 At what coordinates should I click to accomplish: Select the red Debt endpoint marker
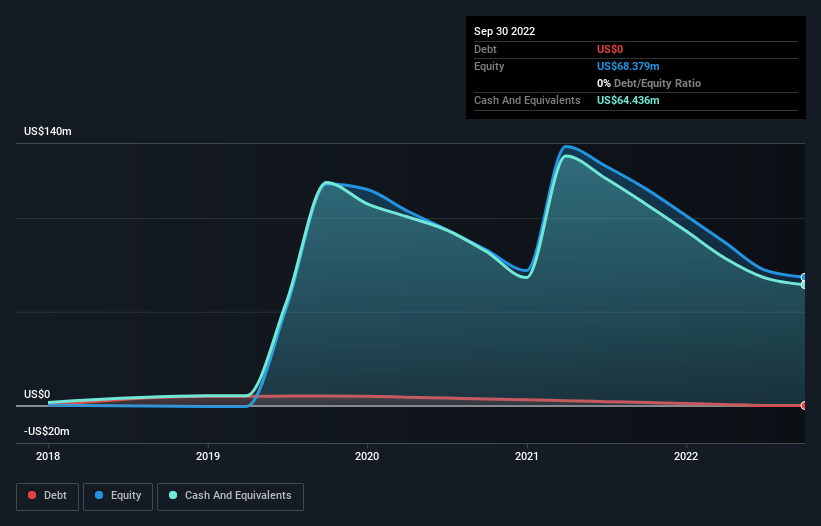[804, 405]
